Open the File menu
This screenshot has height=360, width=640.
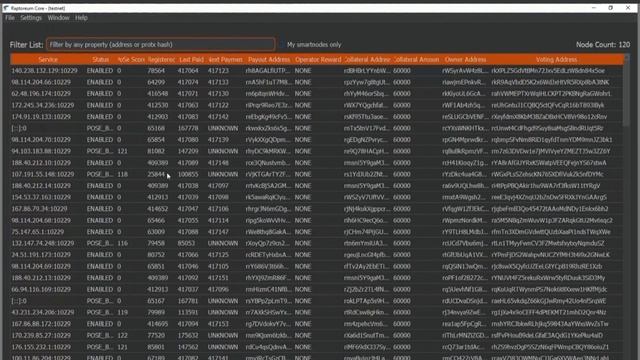point(10,18)
